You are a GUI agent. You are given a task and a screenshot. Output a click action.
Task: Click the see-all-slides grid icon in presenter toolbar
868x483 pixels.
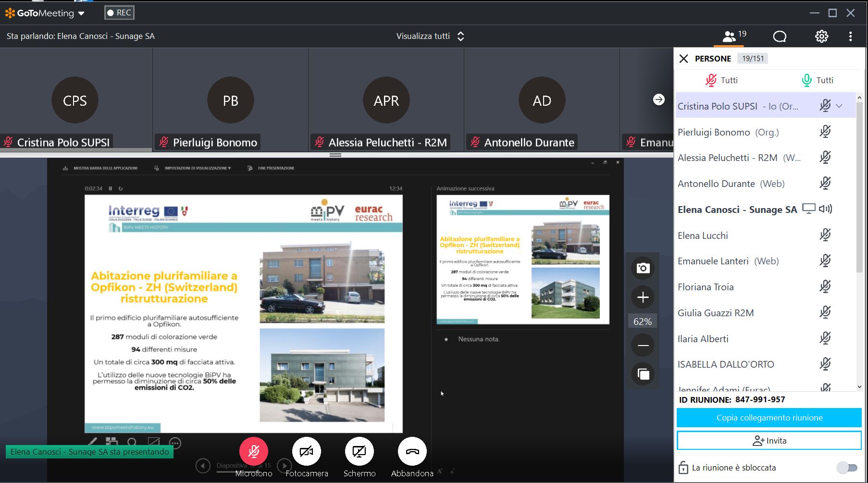[x=112, y=442]
